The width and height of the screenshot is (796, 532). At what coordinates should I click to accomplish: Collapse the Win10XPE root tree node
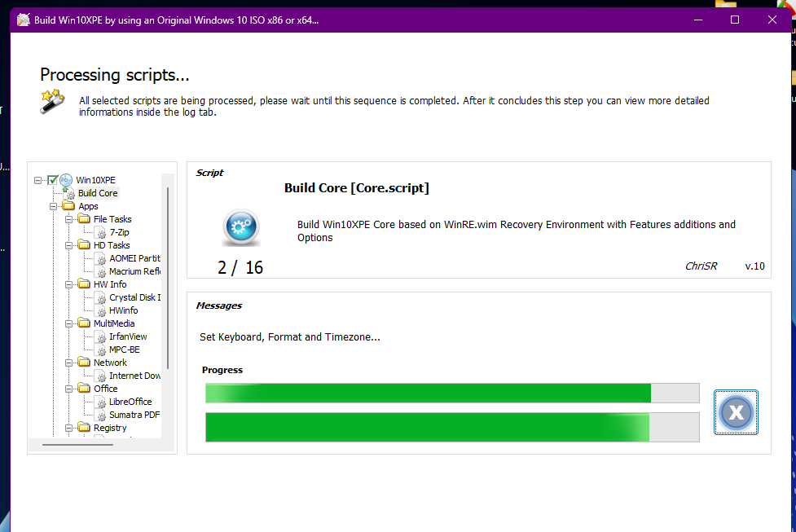pos(37,180)
